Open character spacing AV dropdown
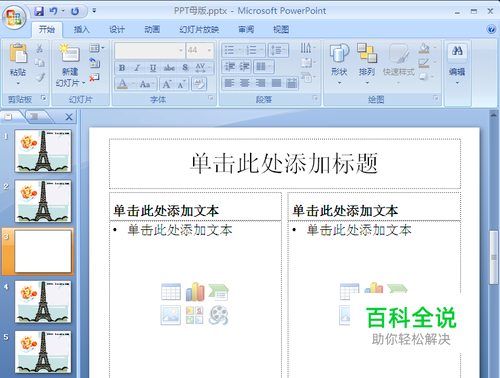The image size is (500, 378). pyautogui.click(x=203, y=68)
